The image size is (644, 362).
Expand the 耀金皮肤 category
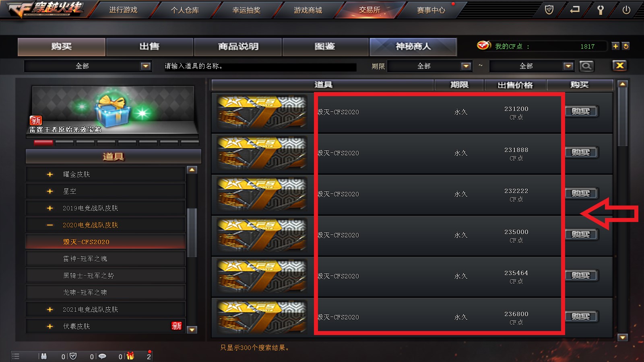click(x=50, y=174)
